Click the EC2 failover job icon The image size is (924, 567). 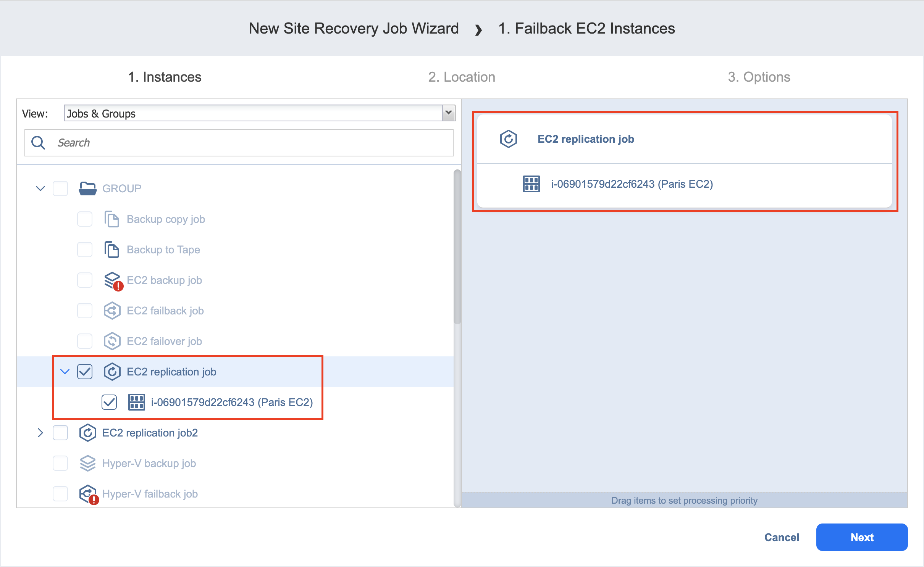pos(112,341)
